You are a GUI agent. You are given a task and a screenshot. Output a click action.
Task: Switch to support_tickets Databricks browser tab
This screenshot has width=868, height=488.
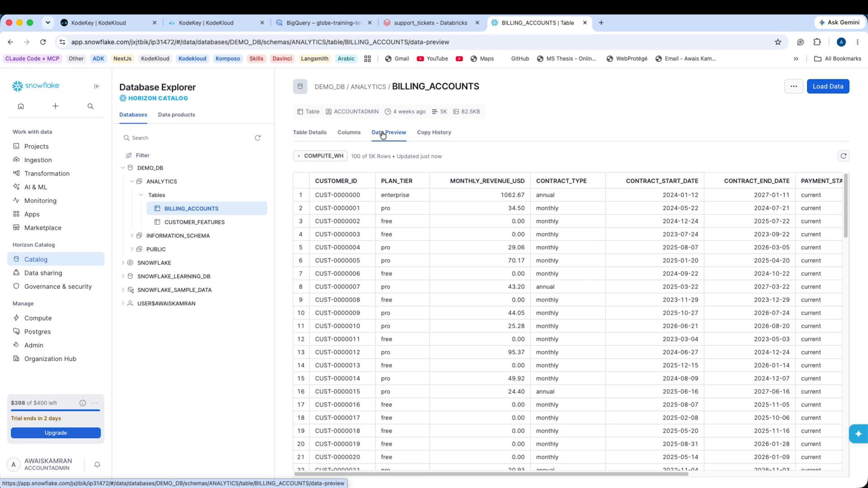click(x=430, y=23)
